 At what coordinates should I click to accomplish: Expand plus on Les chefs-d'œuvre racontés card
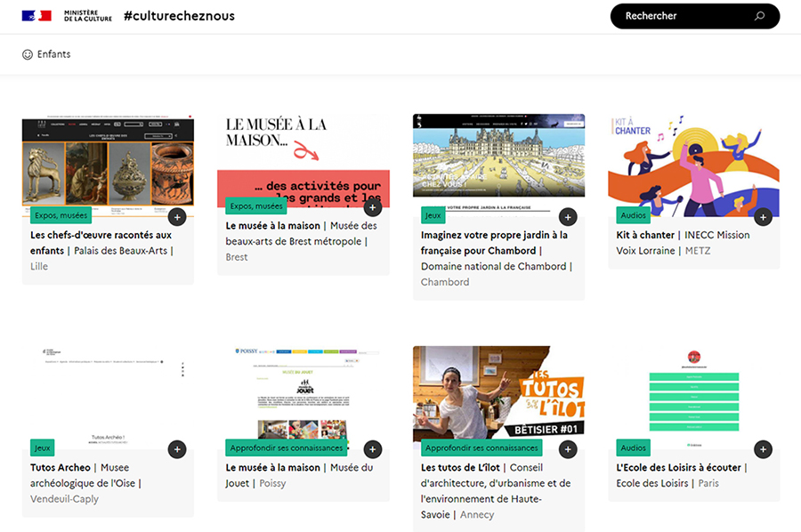click(x=177, y=217)
